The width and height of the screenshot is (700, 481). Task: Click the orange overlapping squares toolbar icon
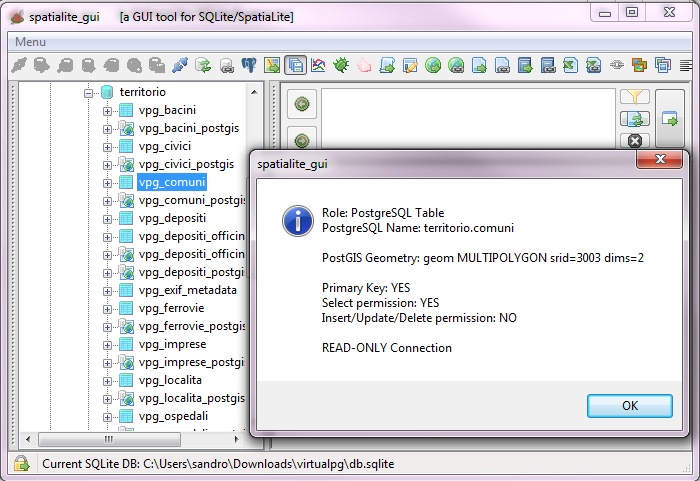point(639,66)
